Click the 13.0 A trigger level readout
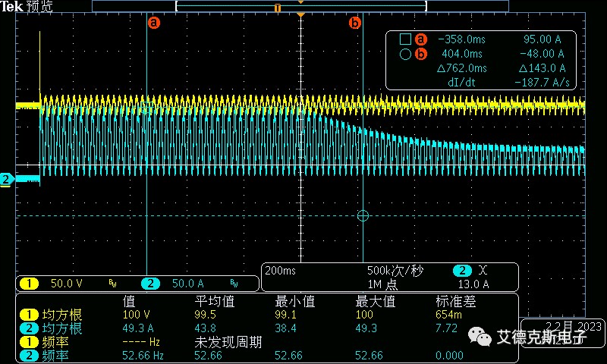This screenshot has height=364, width=607. point(475,284)
